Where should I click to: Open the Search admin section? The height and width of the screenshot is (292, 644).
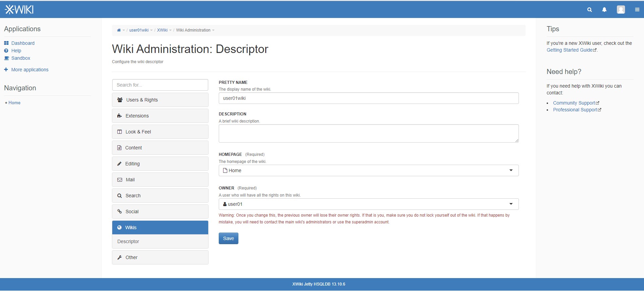160,196
